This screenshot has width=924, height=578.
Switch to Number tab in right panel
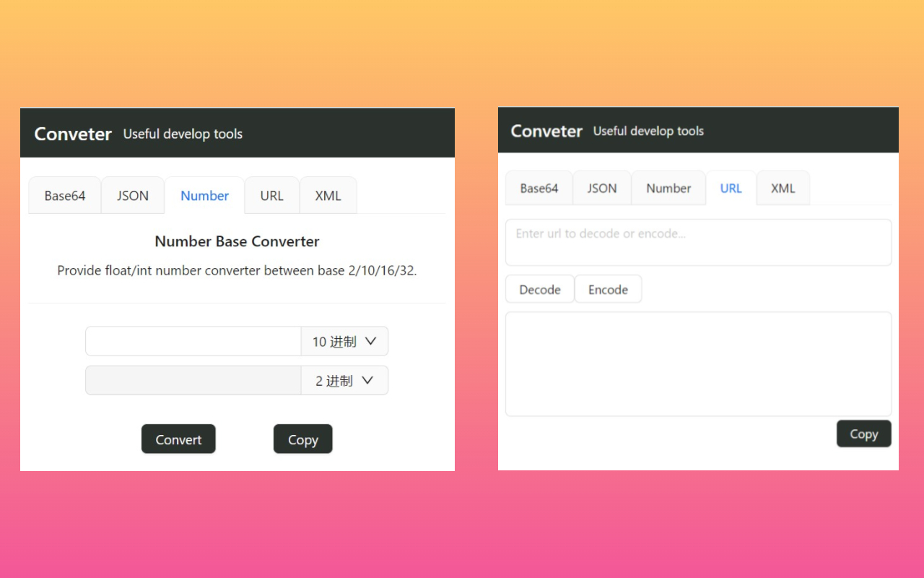pyautogui.click(x=668, y=189)
